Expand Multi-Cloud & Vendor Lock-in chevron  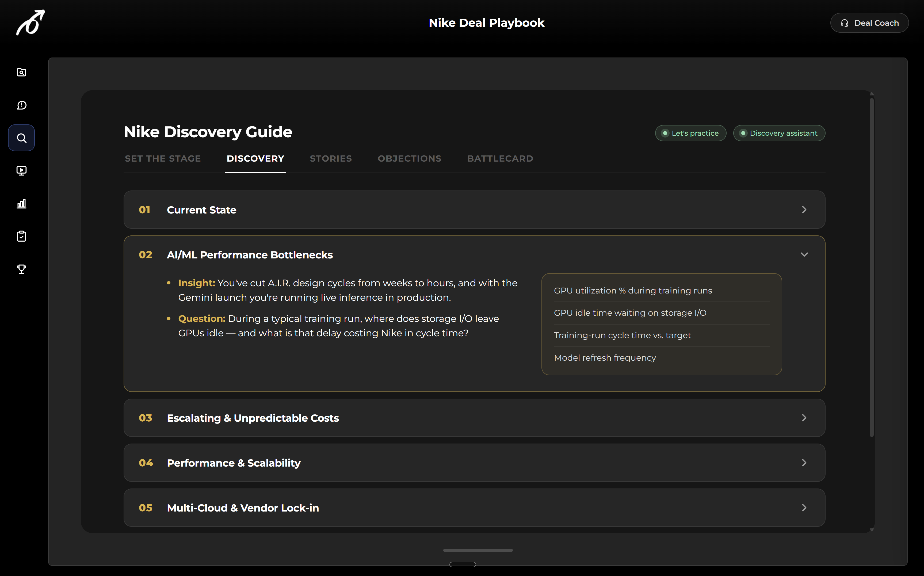(x=804, y=508)
